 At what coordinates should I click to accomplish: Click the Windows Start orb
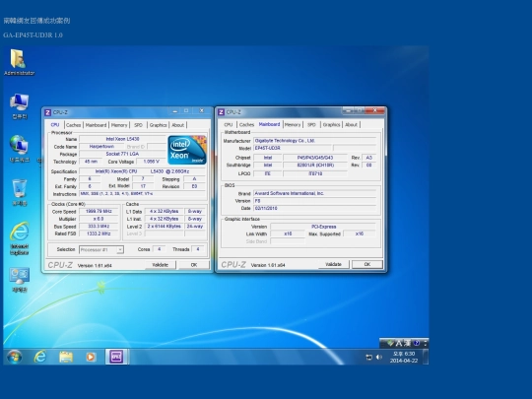coord(14,357)
